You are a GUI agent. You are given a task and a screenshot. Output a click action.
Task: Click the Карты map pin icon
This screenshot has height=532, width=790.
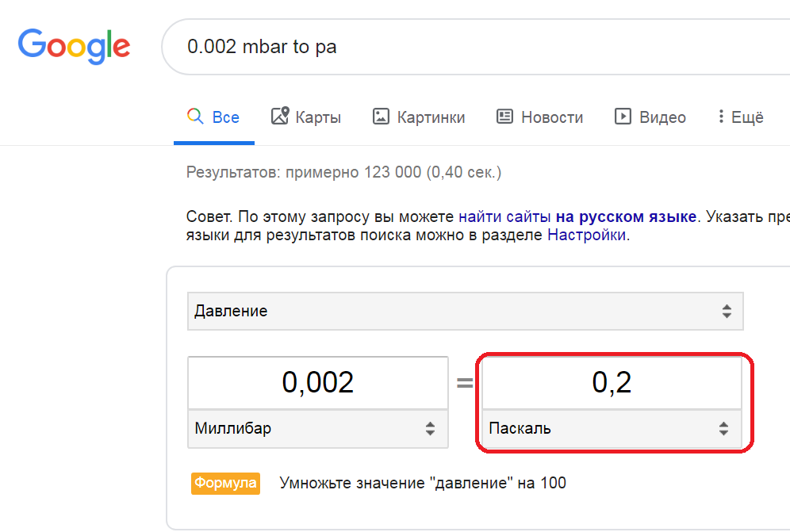point(280,117)
